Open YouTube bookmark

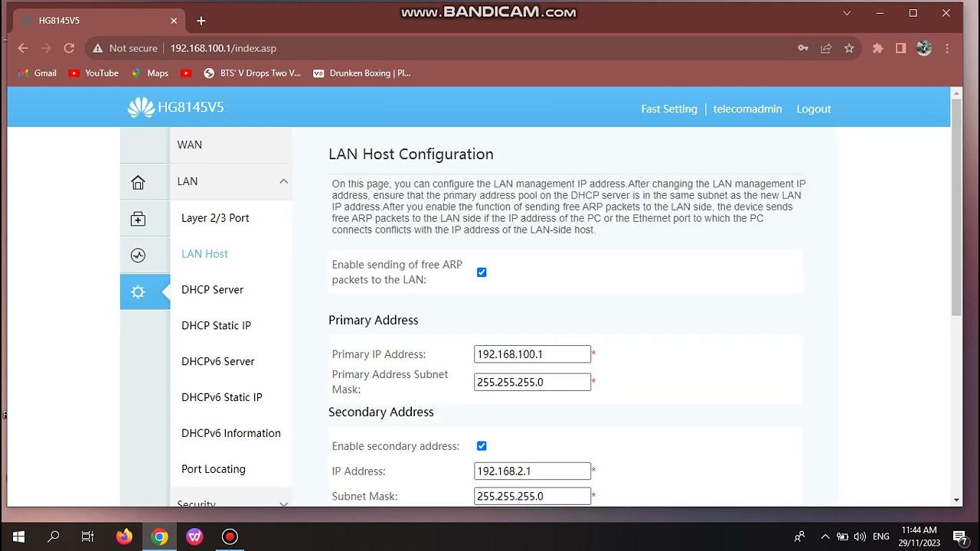point(93,73)
